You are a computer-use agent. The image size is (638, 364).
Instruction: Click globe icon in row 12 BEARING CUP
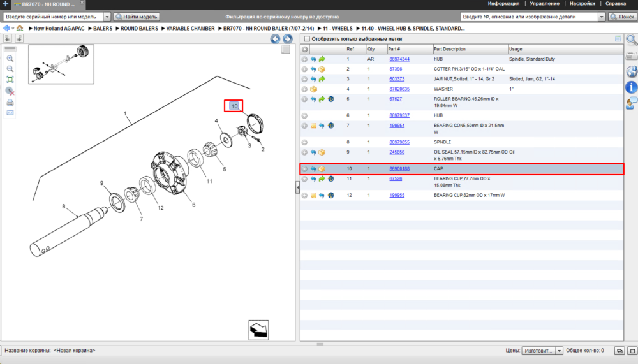330,196
